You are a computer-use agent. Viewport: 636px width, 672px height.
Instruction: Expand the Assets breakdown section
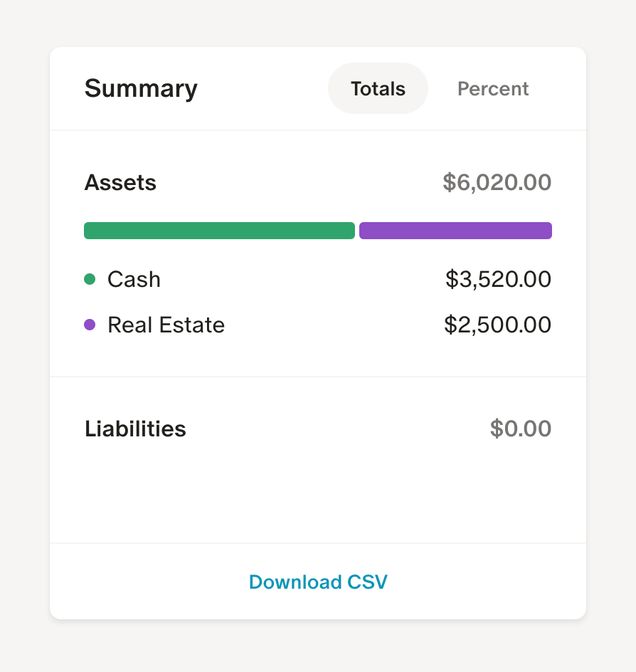pyautogui.click(x=120, y=182)
